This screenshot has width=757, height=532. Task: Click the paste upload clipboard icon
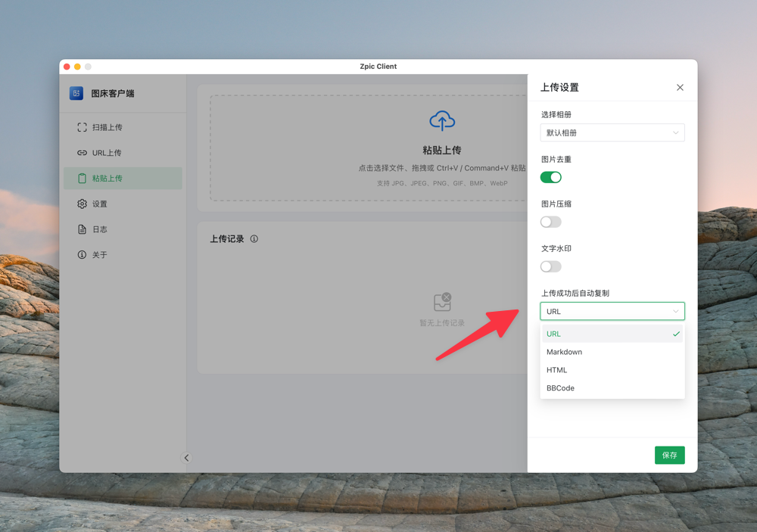coord(82,179)
